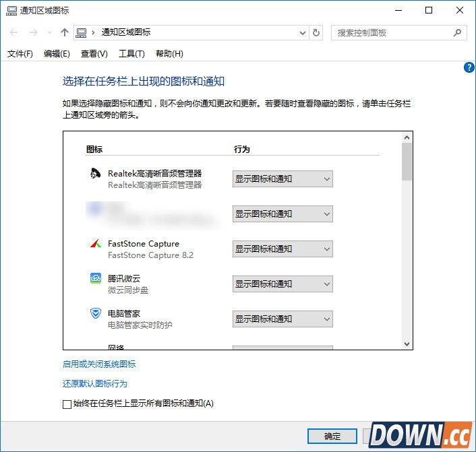
Task: Click the list's vertical scrollbar thumb
Action: (407, 162)
